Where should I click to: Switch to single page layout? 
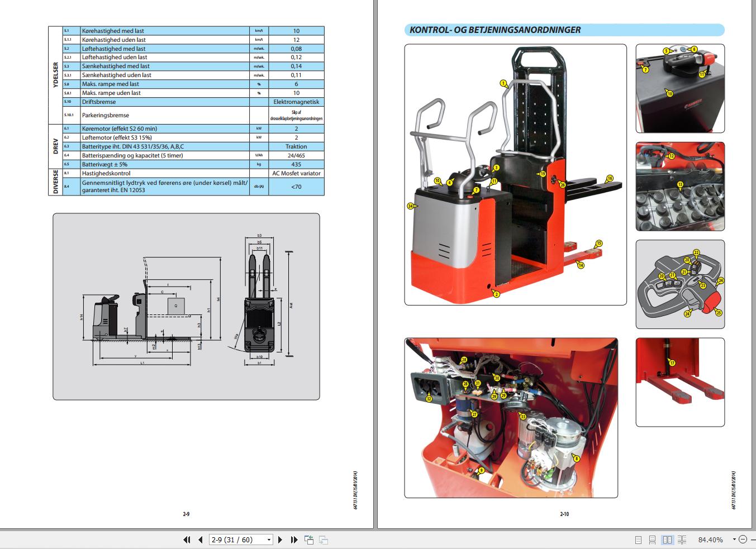(x=637, y=540)
